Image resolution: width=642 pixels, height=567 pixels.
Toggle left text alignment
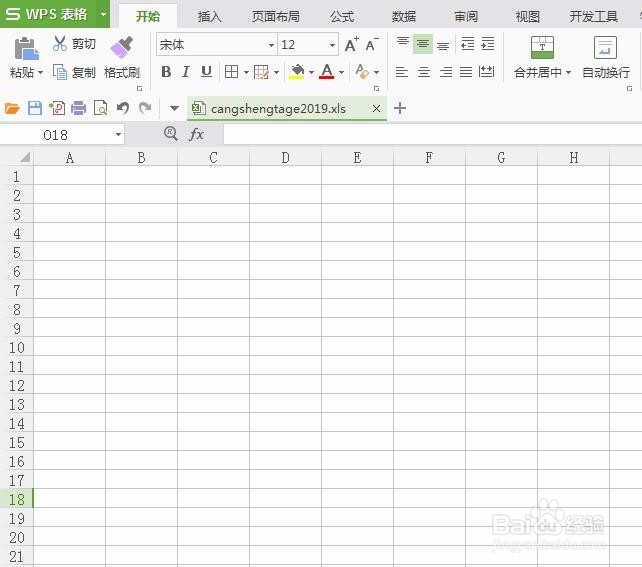pyautogui.click(x=402, y=72)
